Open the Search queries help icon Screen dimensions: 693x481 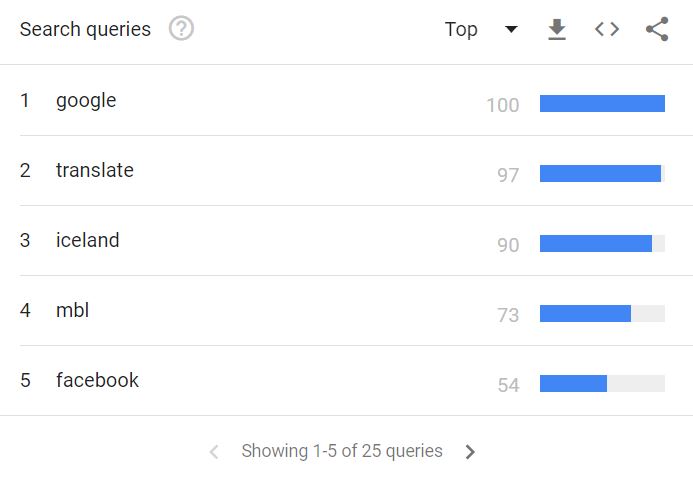pyautogui.click(x=181, y=29)
